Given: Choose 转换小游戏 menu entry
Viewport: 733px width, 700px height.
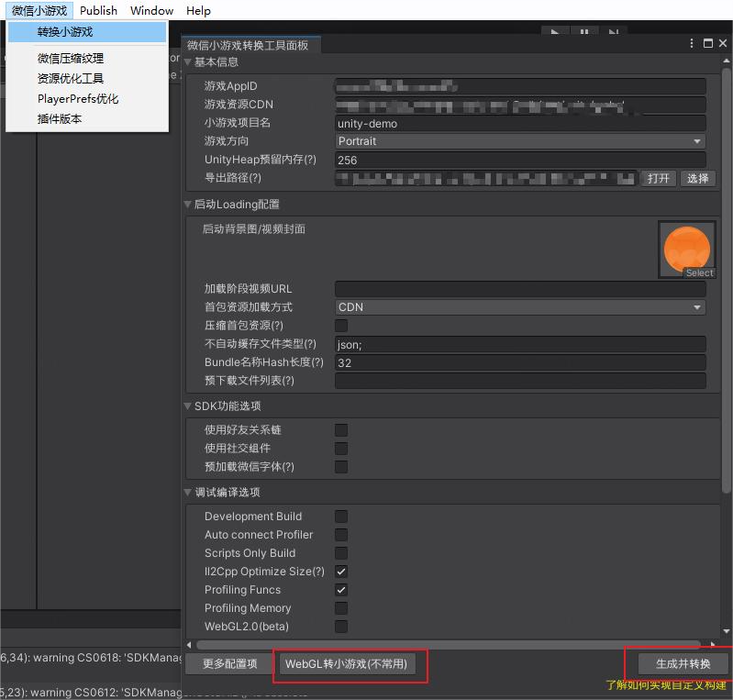Looking at the screenshot, I should point(87,32).
